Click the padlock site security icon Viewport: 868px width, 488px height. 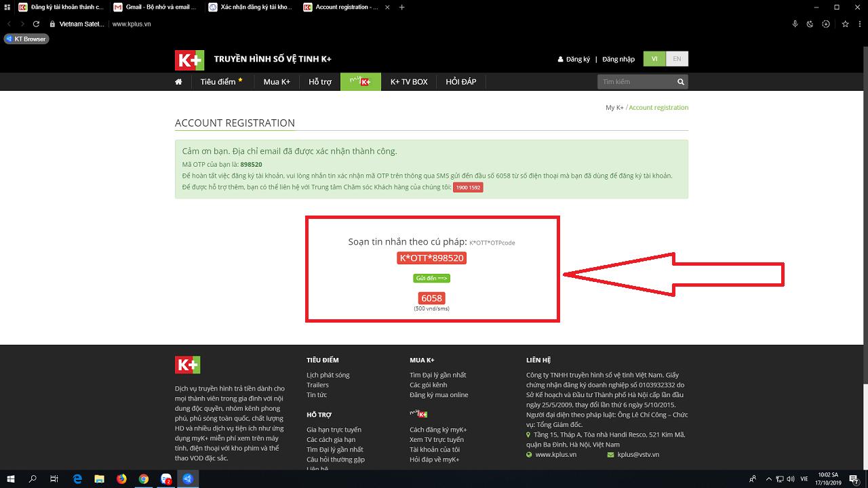52,24
